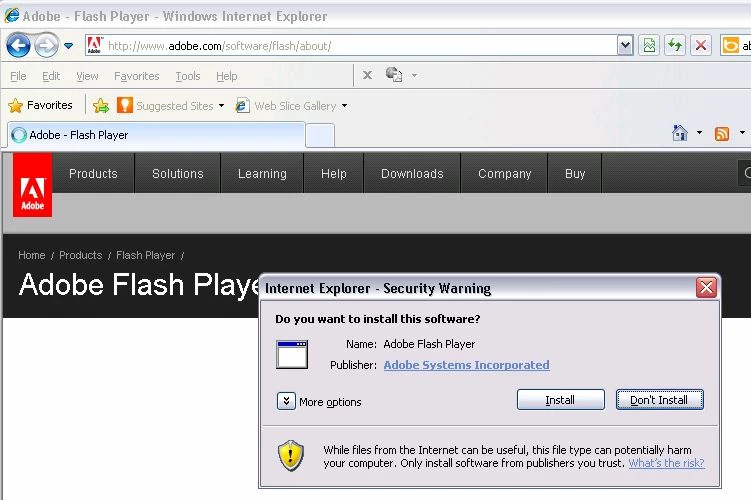The image size is (751, 500).
Task: Expand More options chevron button
Action: click(x=286, y=401)
